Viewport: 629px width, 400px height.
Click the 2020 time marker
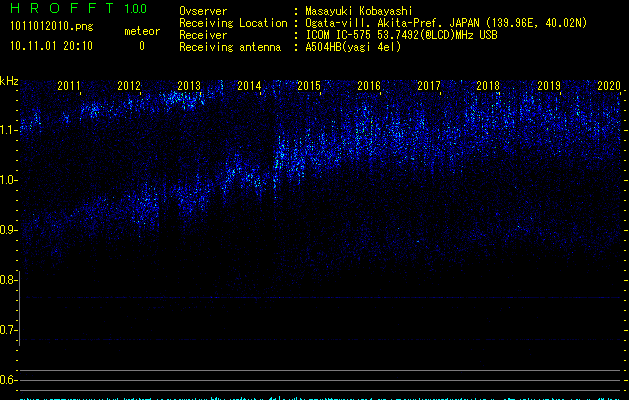coord(609,86)
